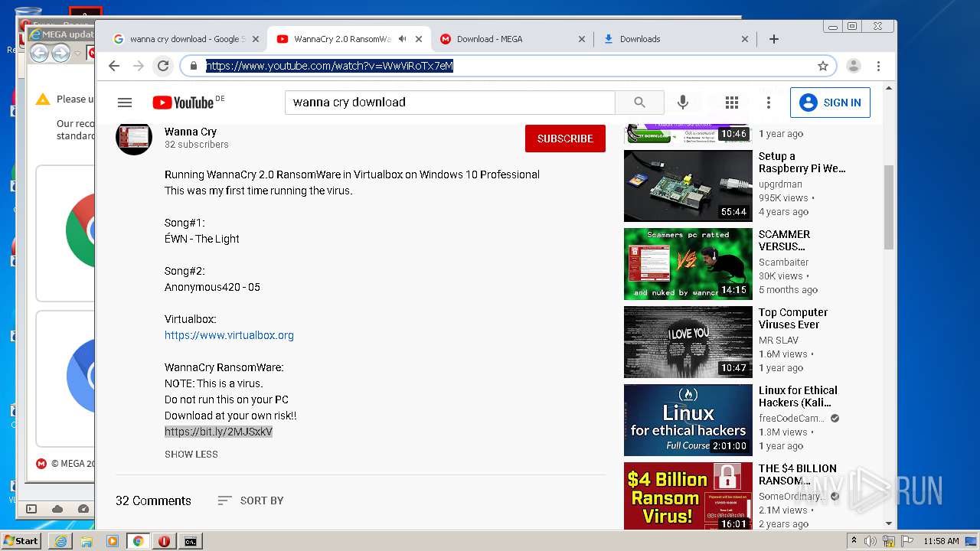
Task: Click the IE back button in MEGA window
Action: click(x=39, y=53)
